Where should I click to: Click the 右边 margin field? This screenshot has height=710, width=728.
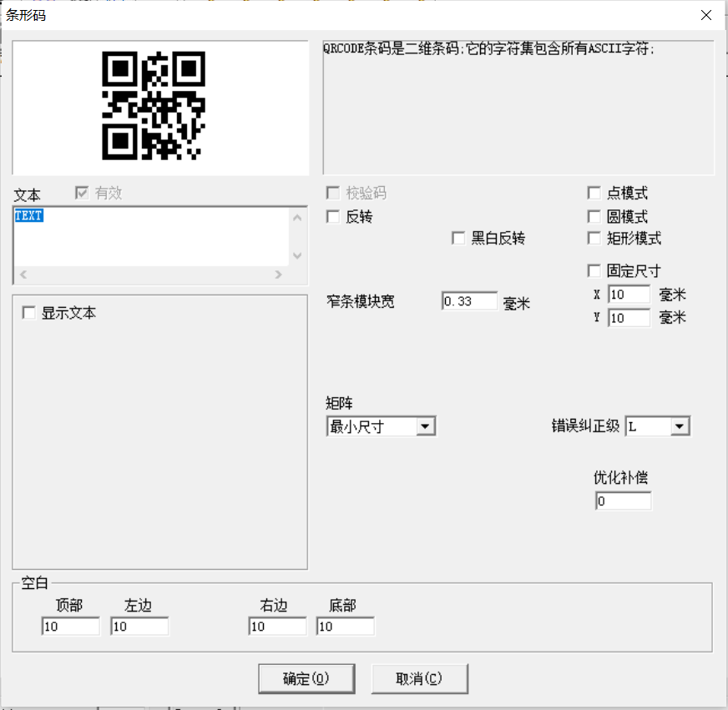(277, 627)
